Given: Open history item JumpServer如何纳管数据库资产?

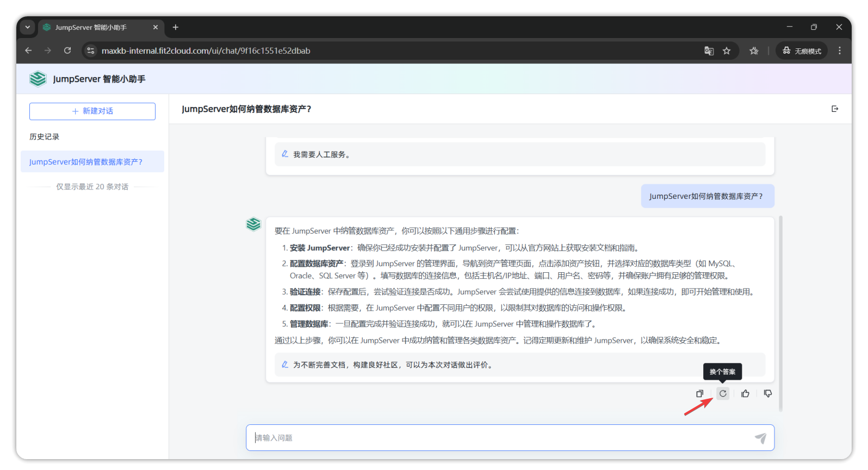Looking at the screenshot, I should [x=92, y=161].
